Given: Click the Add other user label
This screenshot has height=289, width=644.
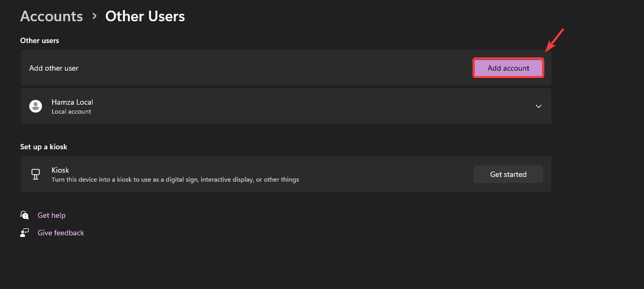Looking at the screenshot, I should click(54, 68).
